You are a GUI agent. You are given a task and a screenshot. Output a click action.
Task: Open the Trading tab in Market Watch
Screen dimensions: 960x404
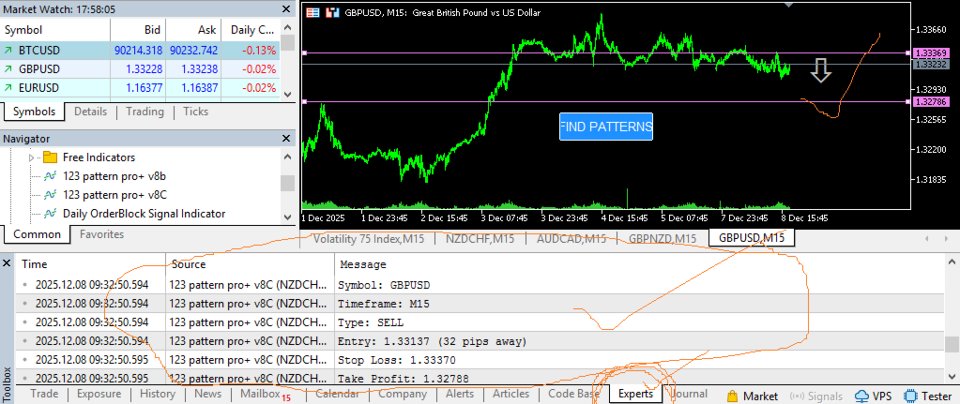pyautogui.click(x=144, y=111)
